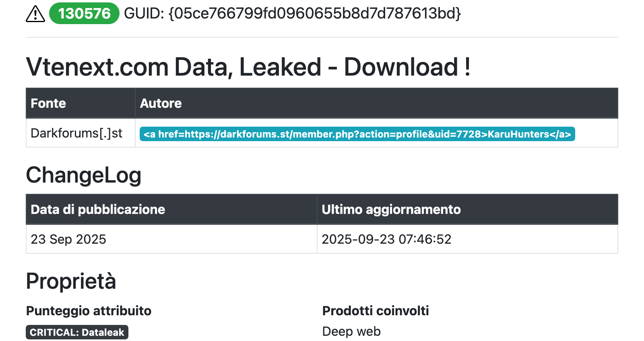Click the Darkforums[.]st source cell
The height and width of the screenshot is (341, 644).
(x=76, y=133)
